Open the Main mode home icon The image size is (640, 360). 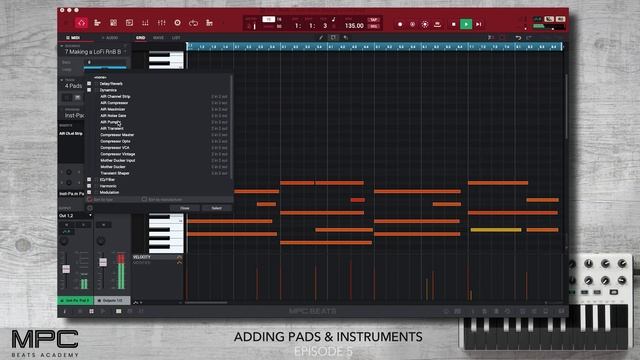click(x=82, y=23)
